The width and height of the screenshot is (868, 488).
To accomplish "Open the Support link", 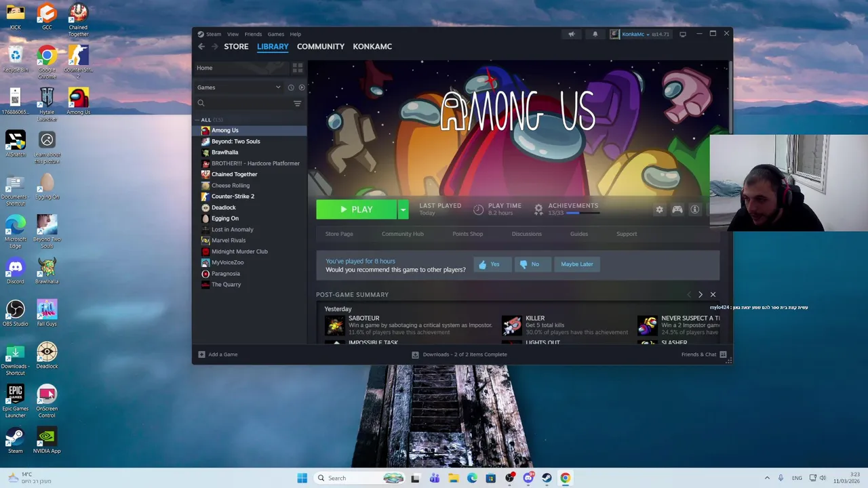I will click(x=627, y=234).
